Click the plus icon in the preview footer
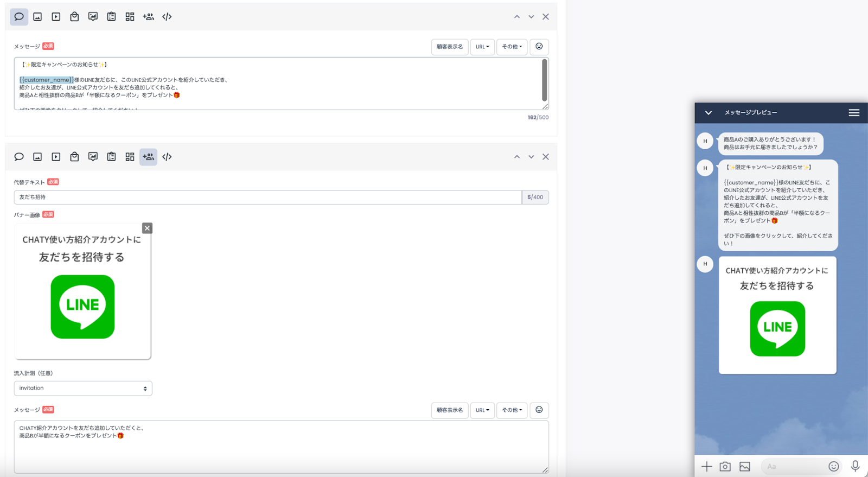The height and width of the screenshot is (477, 868). coord(706,466)
